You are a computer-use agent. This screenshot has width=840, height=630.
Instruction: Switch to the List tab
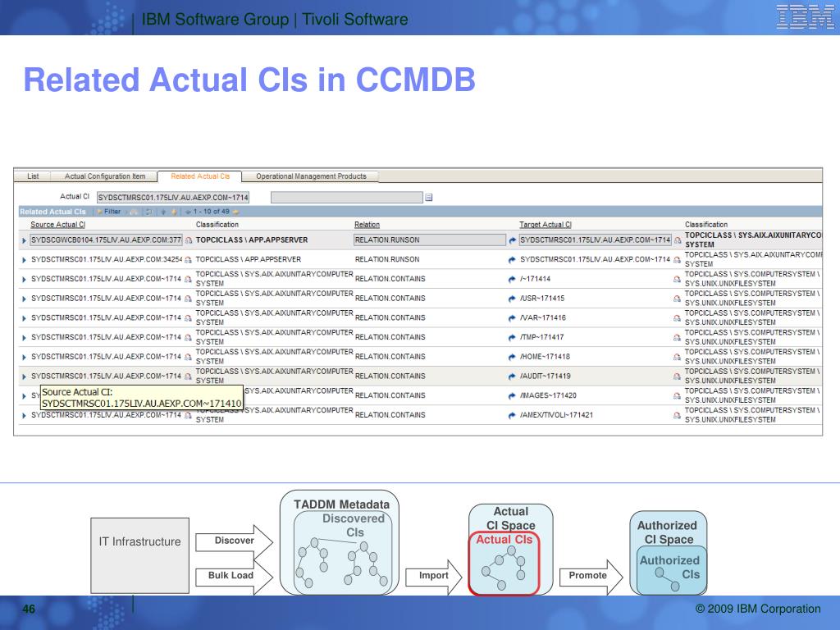point(33,176)
